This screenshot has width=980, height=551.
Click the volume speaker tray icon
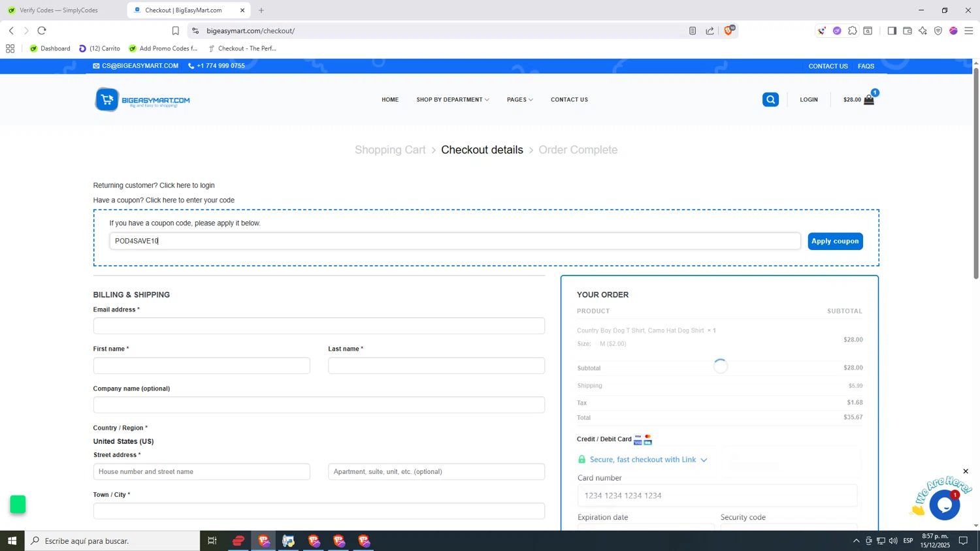[x=893, y=541]
